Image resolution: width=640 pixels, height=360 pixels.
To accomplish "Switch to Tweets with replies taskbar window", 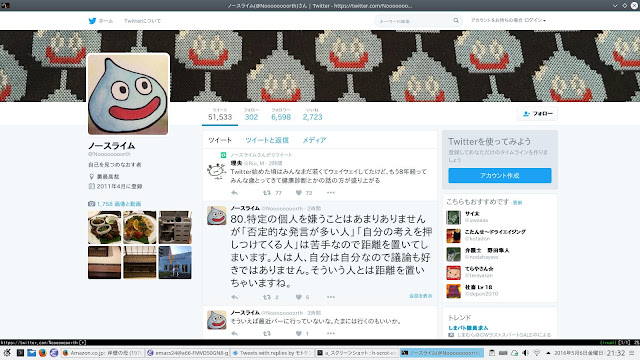I will (x=272, y=353).
